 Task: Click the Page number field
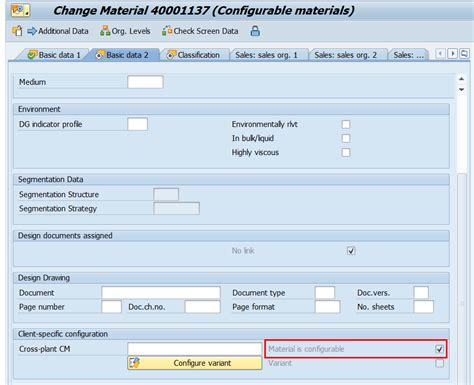(111, 307)
